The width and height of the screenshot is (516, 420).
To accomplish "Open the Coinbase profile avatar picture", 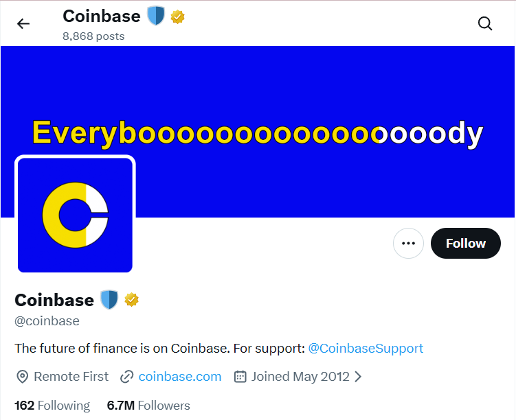I will 75,215.
